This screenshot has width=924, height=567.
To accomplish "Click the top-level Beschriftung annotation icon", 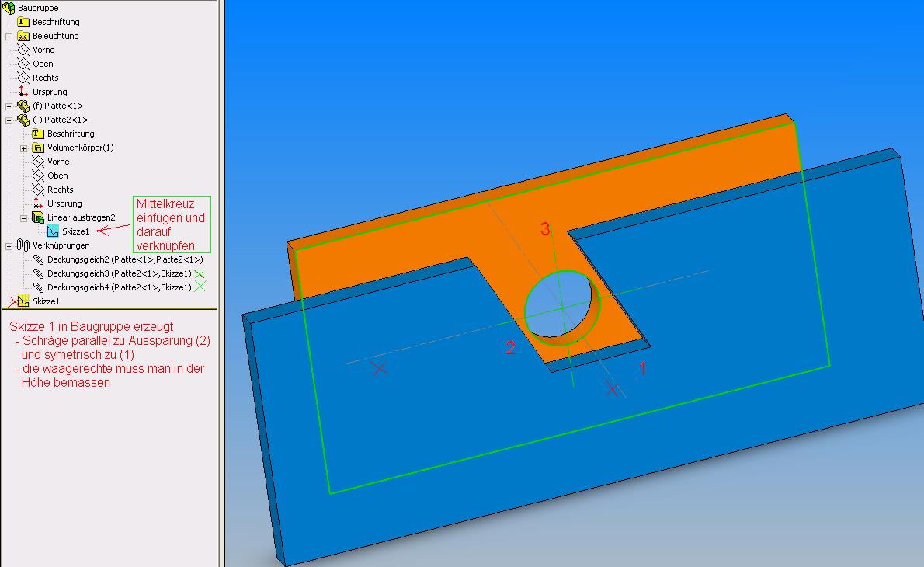I will point(23,22).
